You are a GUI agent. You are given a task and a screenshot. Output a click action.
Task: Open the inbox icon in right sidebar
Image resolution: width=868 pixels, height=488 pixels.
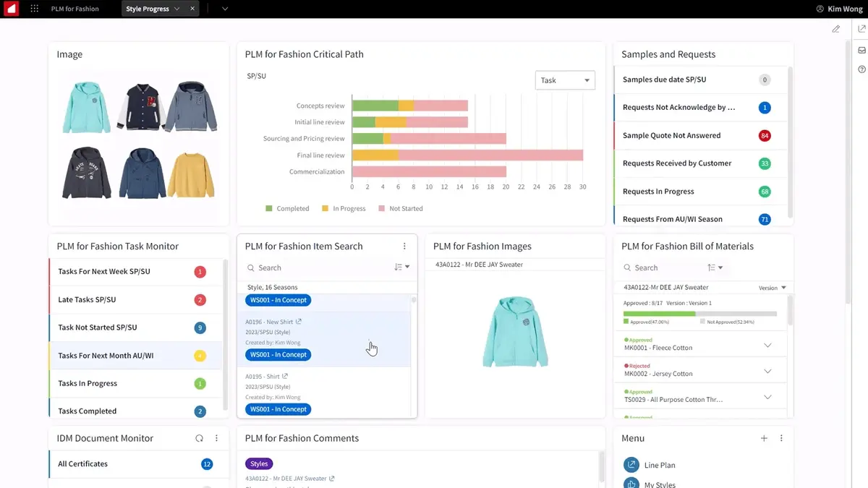(861, 50)
